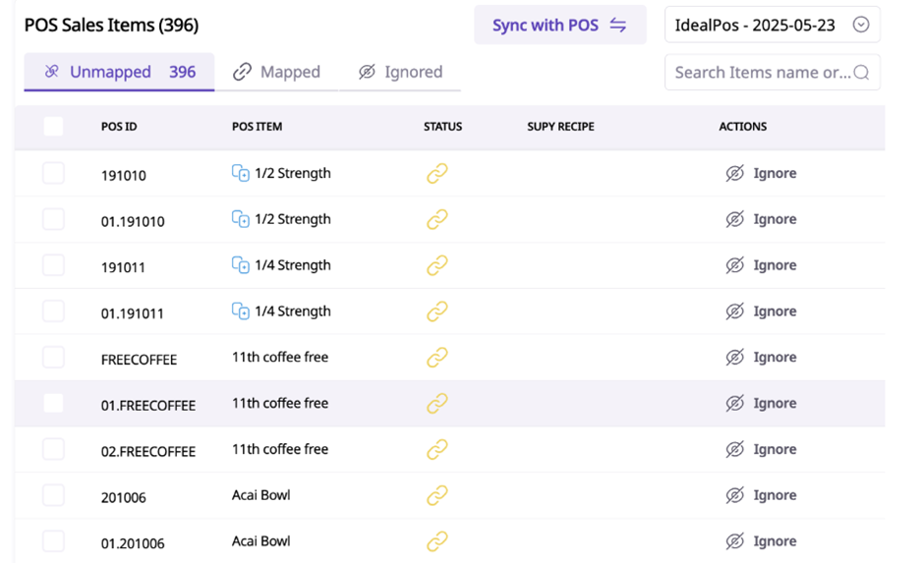Viewport: 924px width, 563px height.
Task: Tick the select-all checkbox in table header
Action: point(53,127)
